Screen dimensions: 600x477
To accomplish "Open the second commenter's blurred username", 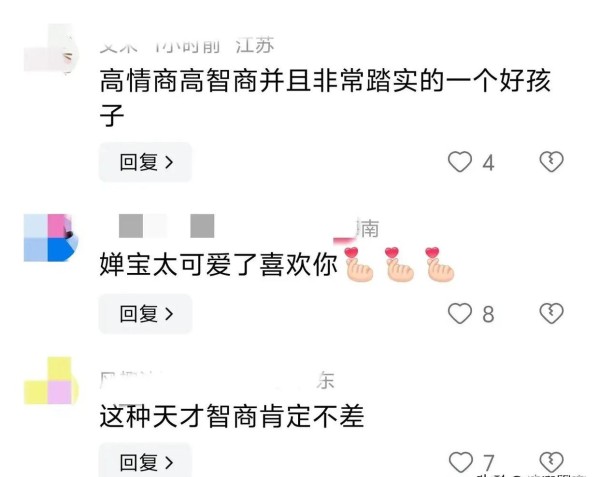I will pyautogui.click(x=166, y=226).
